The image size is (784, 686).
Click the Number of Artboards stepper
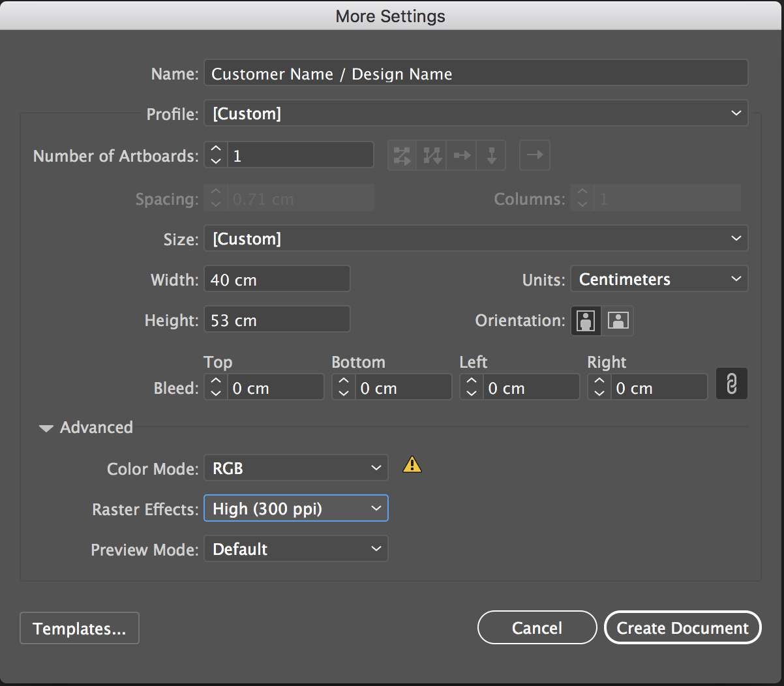coord(216,156)
